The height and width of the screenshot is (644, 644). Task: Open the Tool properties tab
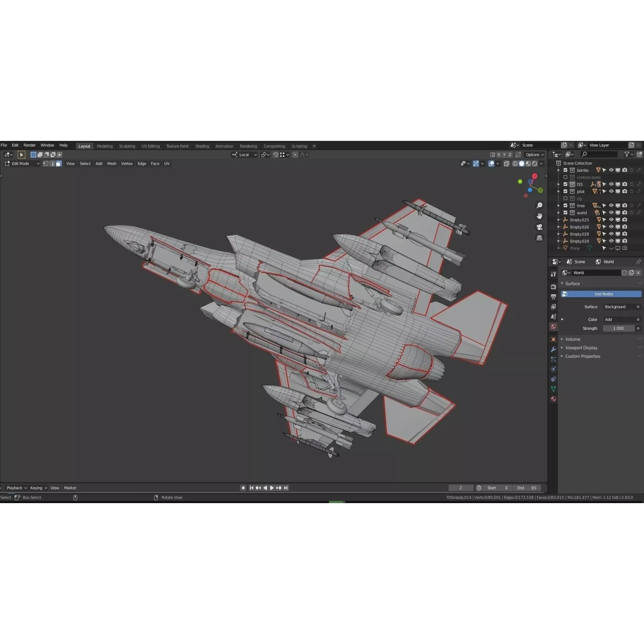553,274
